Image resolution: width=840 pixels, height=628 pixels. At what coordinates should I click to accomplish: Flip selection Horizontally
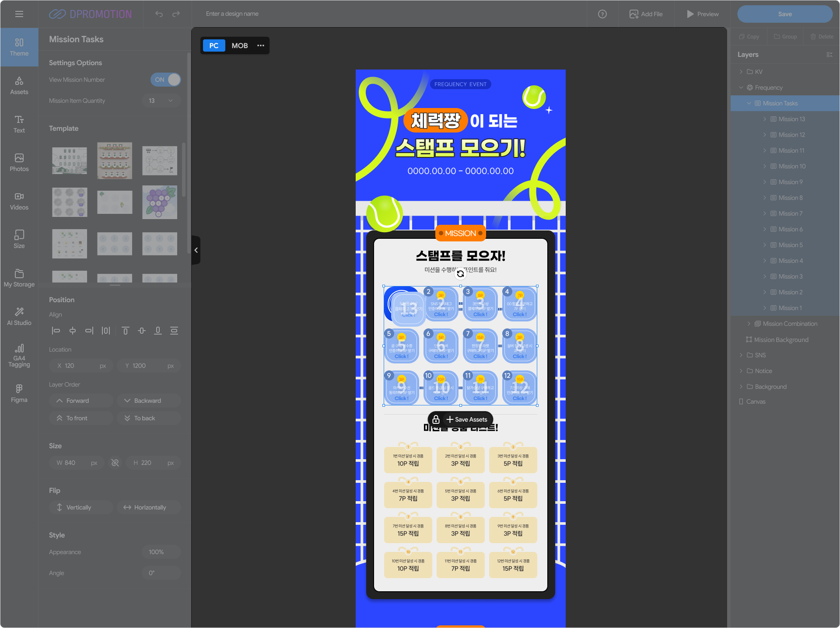pyautogui.click(x=149, y=507)
